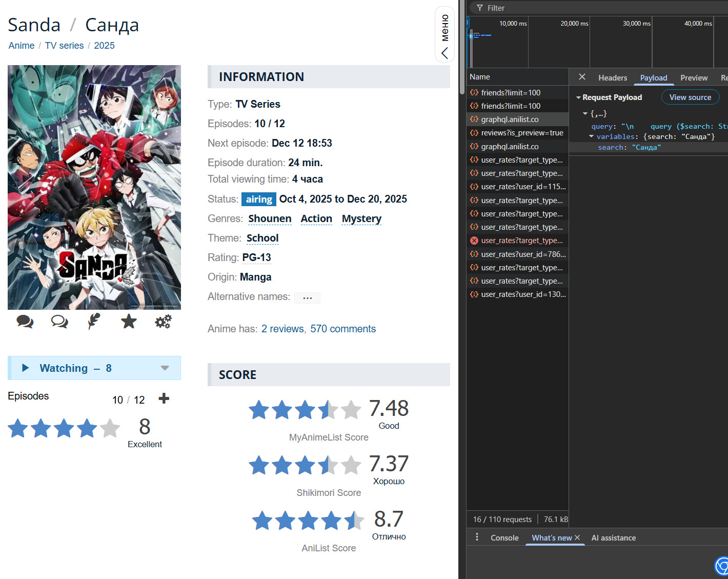Switch to the Headers tab
The image size is (728, 579).
612,78
